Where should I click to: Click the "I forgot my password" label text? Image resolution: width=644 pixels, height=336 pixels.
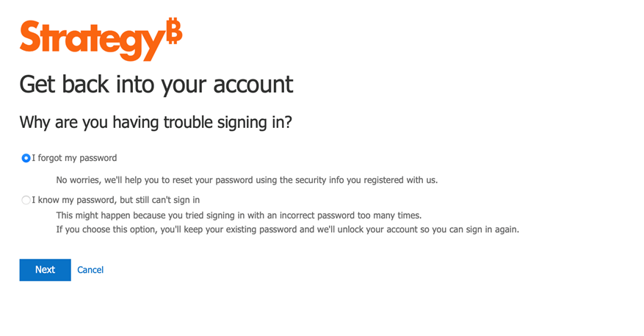[74, 158]
